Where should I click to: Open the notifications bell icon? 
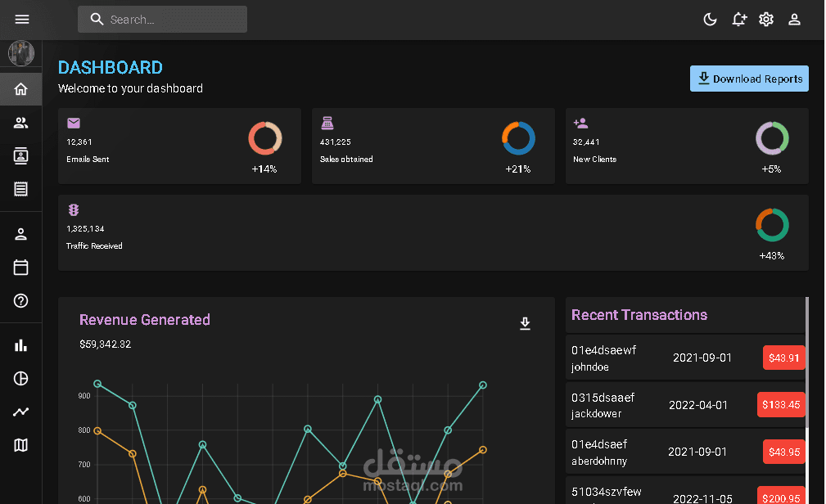(x=738, y=20)
